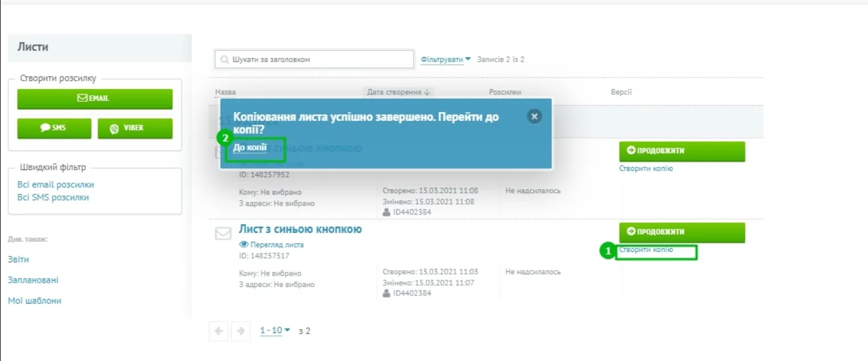Click 'Продовжити' for letter 148257517
Viewport: 868px width, 361px height.
pos(682,232)
